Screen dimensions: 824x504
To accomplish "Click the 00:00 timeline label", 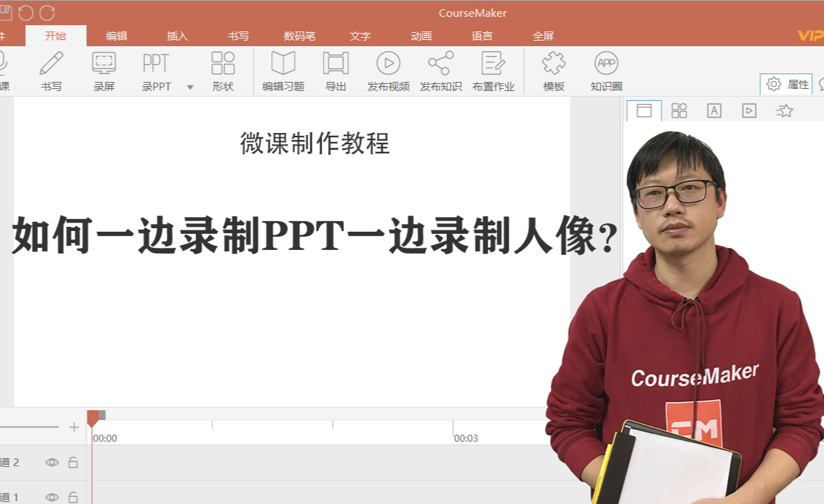I will [x=105, y=438].
